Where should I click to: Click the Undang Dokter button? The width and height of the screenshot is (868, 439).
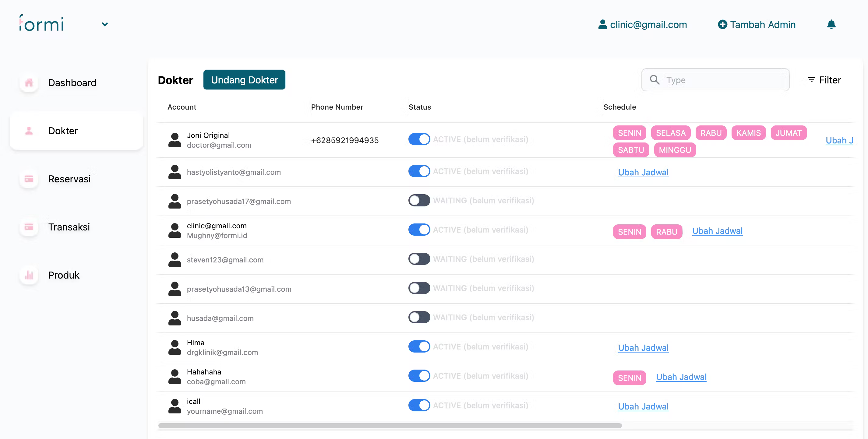pyautogui.click(x=244, y=80)
